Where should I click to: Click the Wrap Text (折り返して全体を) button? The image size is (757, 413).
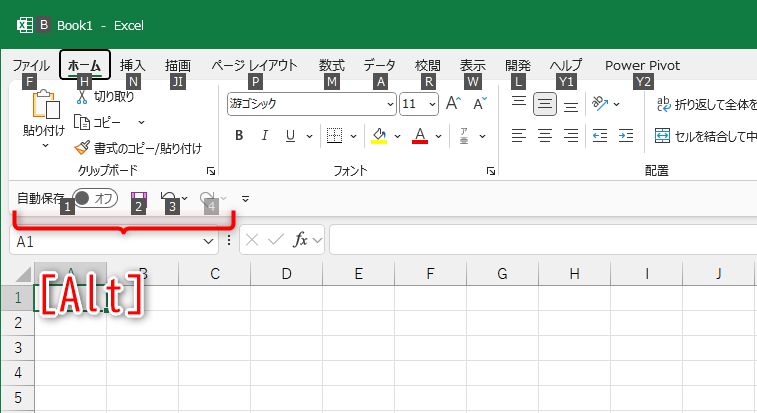tap(706, 104)
